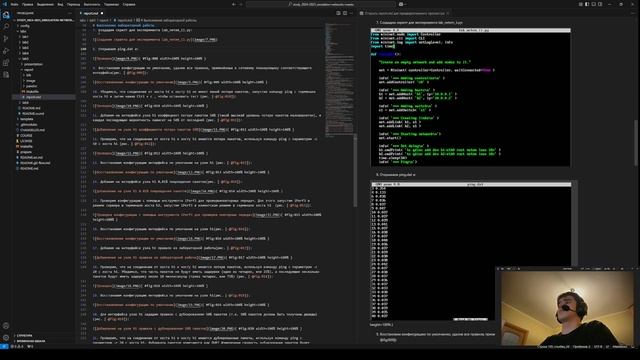This screenshot has width=640, height=360.
Task: Click the LF line-ending status entry
Action: [607, 347]
